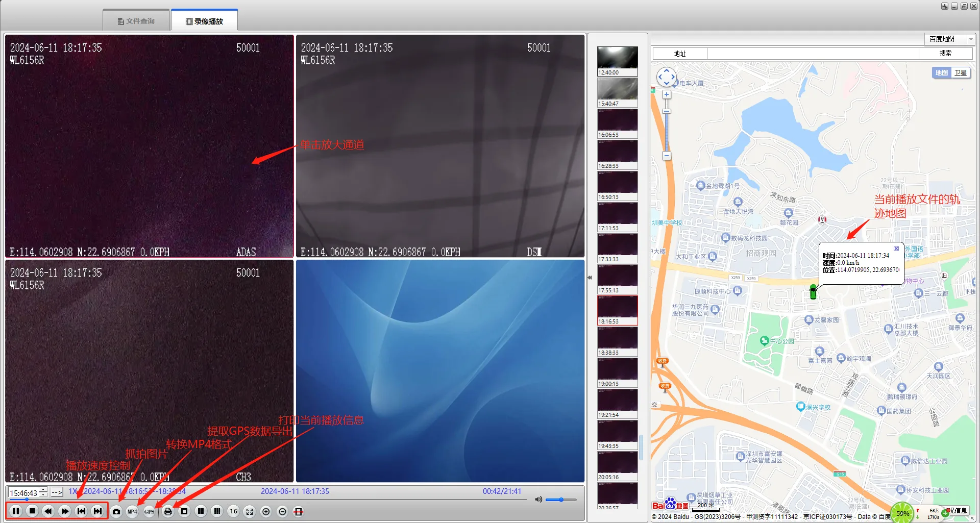
Task: Open the 百度地图 map provider dropdown
Action: 949,39
